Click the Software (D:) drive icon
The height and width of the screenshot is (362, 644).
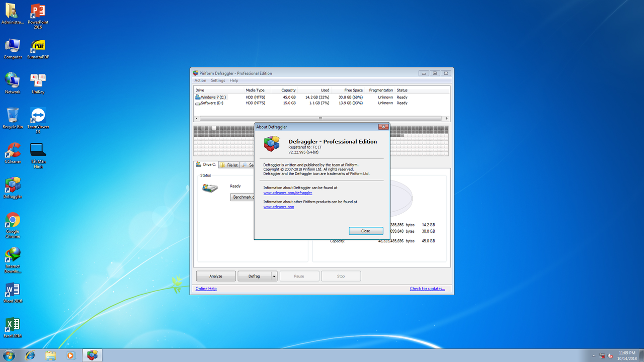(x=198, y=103)
